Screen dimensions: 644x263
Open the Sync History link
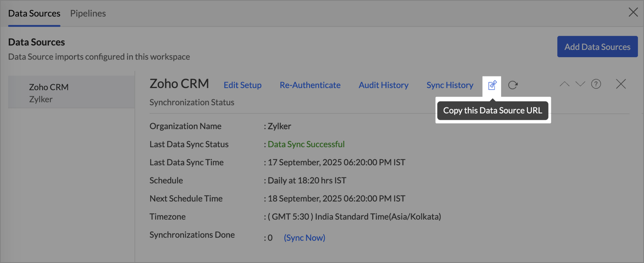coord(450,85)
